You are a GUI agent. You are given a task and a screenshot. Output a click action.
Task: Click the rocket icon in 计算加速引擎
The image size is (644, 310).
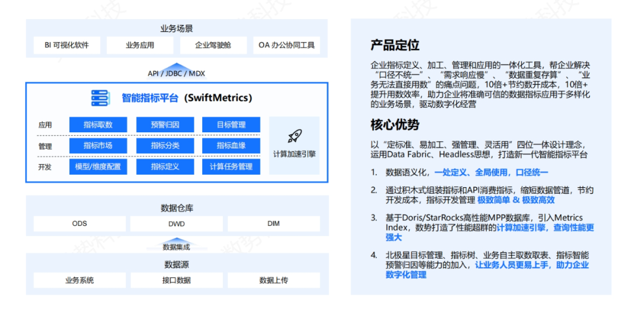(295, 137)
